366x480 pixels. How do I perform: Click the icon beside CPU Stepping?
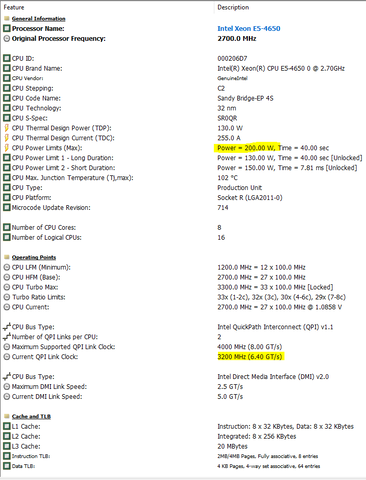(7, 88)
